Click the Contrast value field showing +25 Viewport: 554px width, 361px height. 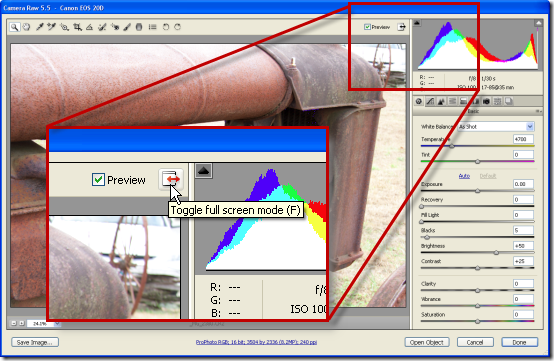(523, 261)
